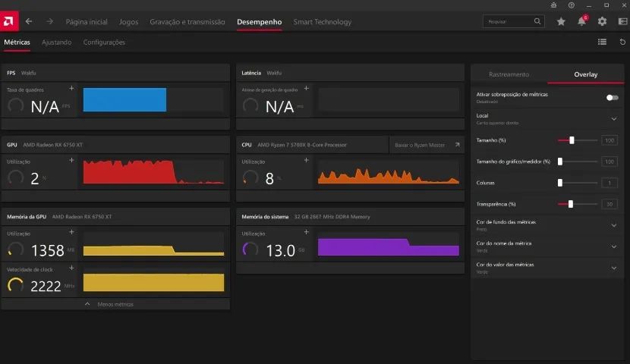Image resolution: width=630 pixels, height=364 pixels.
Task: Select the Overlay panel tab
Action: 585,74
